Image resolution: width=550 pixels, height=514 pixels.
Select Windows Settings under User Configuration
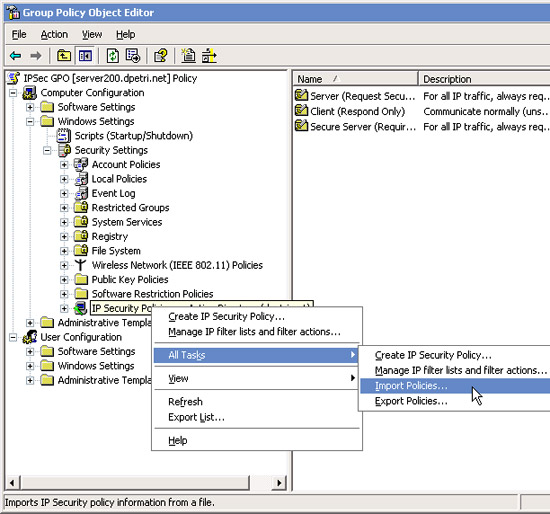click(96, 366)
